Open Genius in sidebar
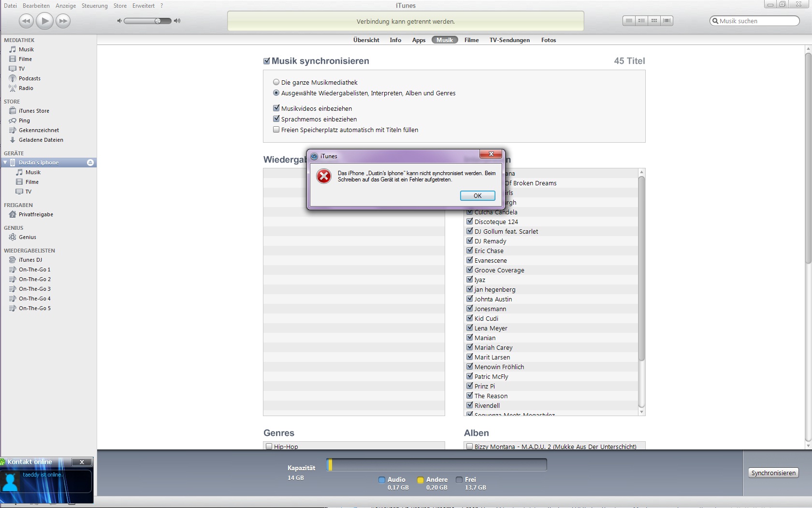The height and width of the screenshot is (508, 812). coord(28,237)
